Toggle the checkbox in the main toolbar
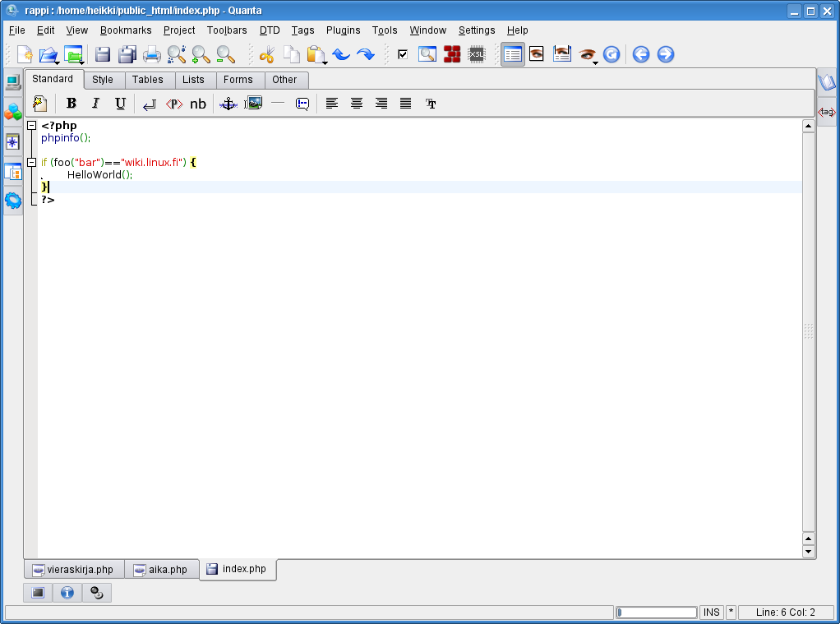Image resolution: width=840 pixels, height=624 pixels. point(403,55)
